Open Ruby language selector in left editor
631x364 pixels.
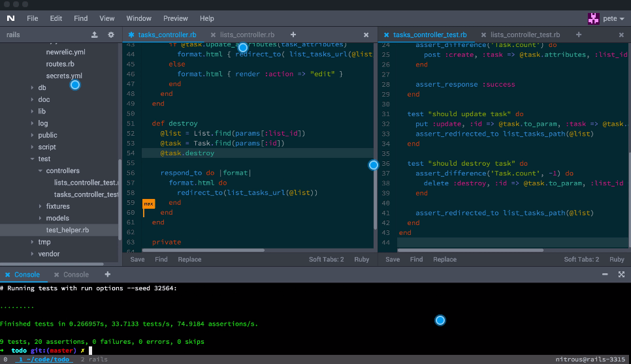[362, 259]
